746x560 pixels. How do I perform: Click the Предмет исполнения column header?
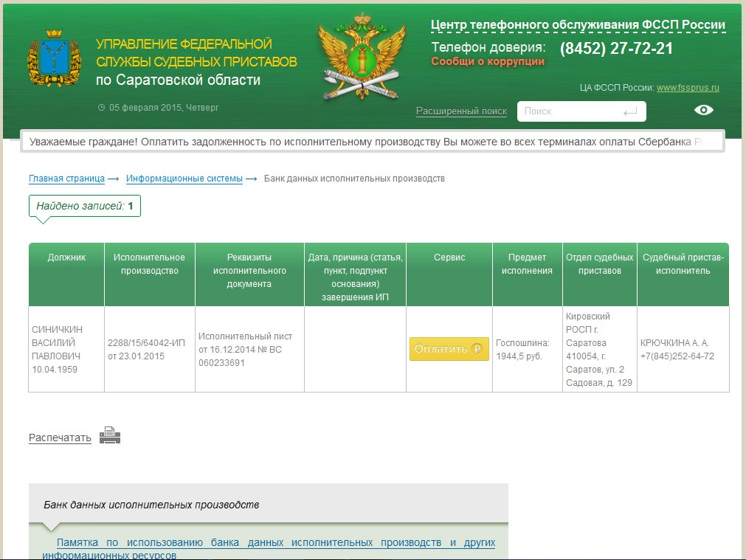[527, 264]
